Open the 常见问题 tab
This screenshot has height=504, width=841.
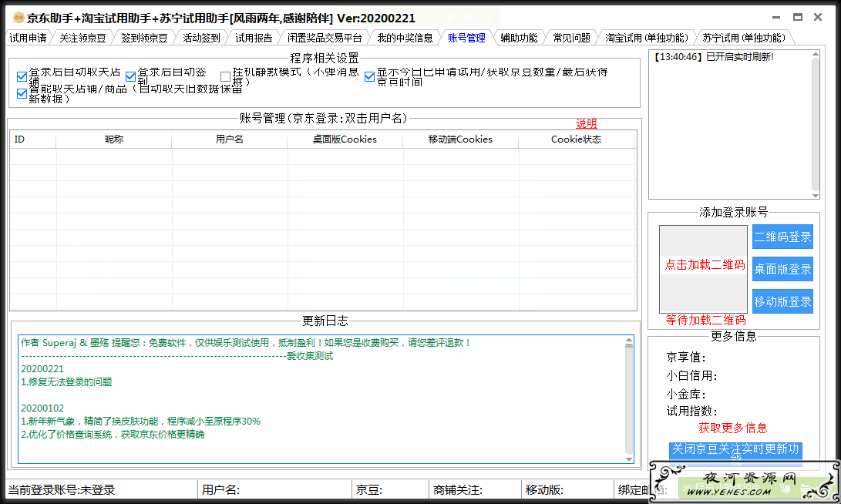pos(572,38)
